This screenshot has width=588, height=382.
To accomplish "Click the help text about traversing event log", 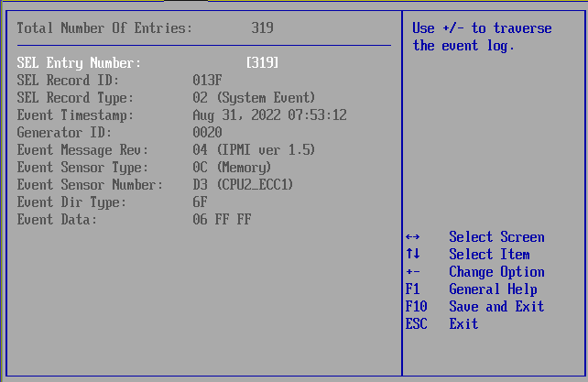I will click(482, 37).
